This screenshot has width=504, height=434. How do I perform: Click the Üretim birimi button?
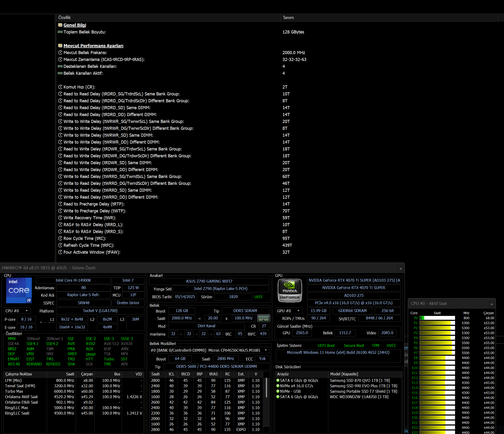128,303
